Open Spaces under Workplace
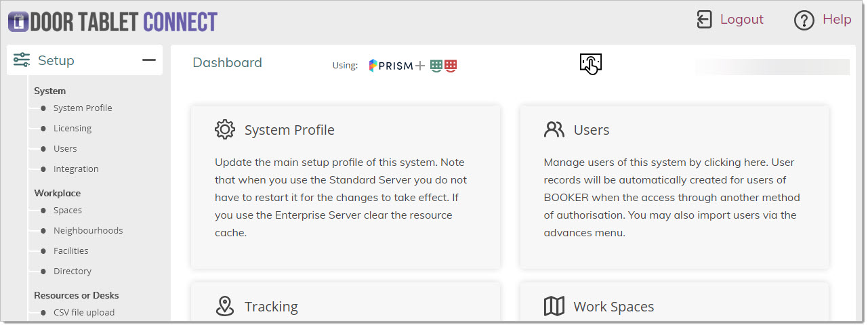 (x=68, y=210)
